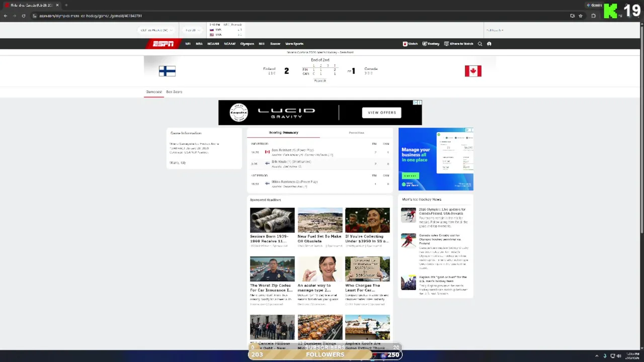644x362 pixels.
Task: Open the date dropdown in scoreboard strip
Action: pos(192,30)
